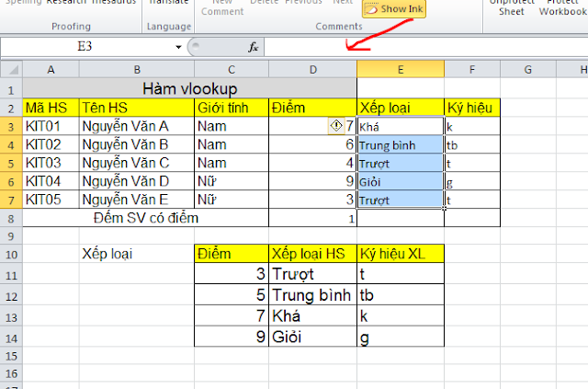Select cell 'Nguyễn Văn B'
This screenshot has width=588, height=389.
pyautogui.click(x=137, y=144)
